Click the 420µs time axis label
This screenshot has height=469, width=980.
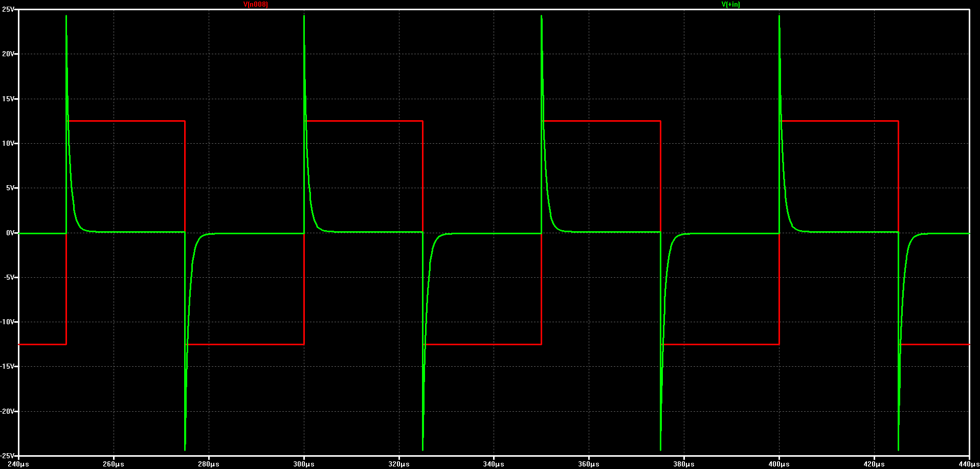874,464
